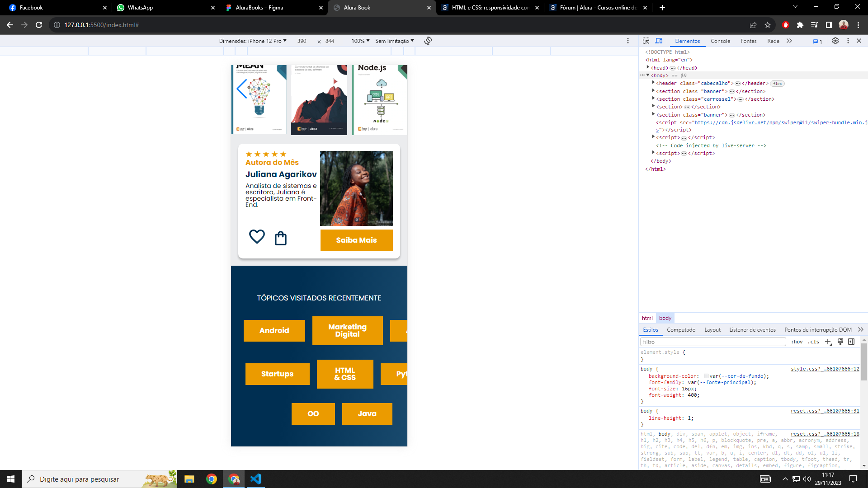Open the swiper-bundle script URL link
Image resolution: width=868 pixels, height=488 pixels.
(x=781, y=122)
